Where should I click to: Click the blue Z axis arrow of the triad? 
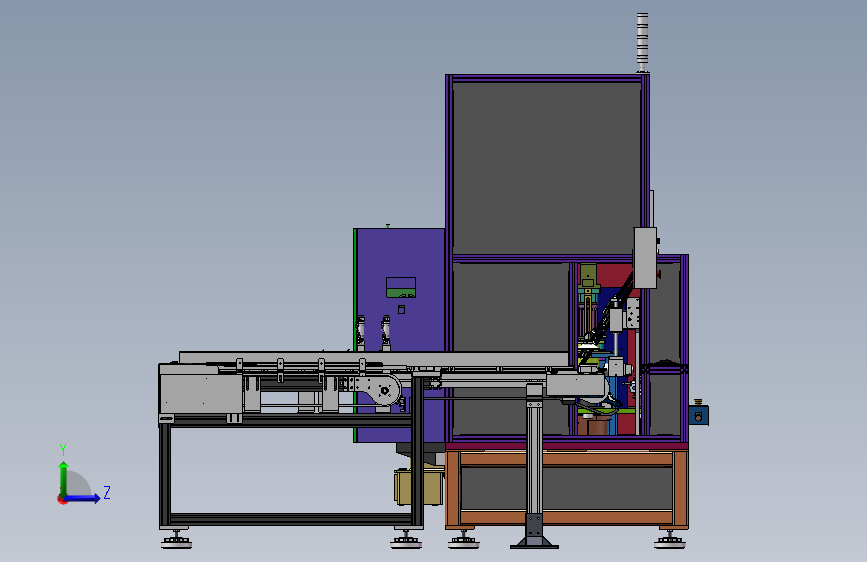(84, 498)
